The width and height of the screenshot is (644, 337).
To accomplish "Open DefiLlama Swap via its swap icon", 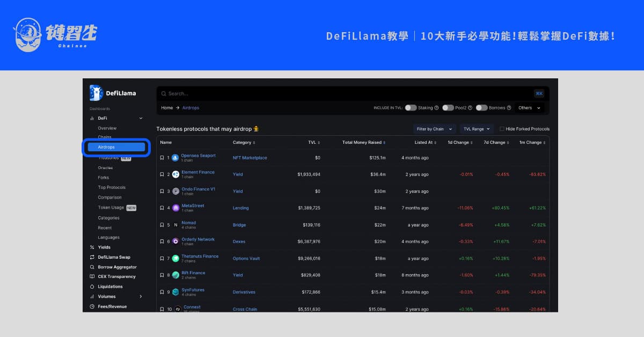I will (92, 257).
